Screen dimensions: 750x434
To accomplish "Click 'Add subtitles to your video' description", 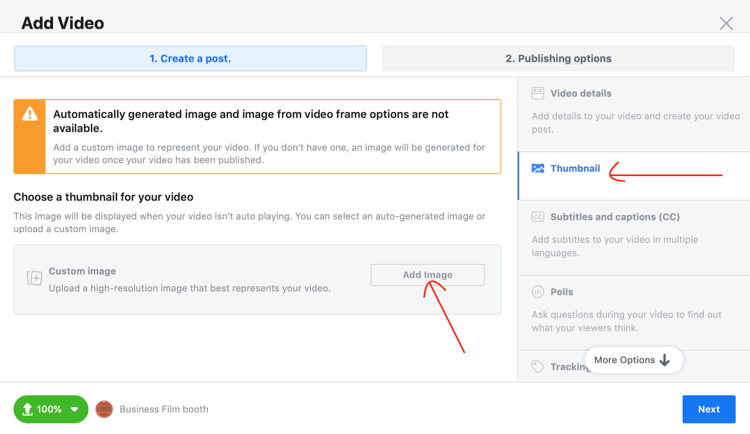I will (x=615, y=246).
